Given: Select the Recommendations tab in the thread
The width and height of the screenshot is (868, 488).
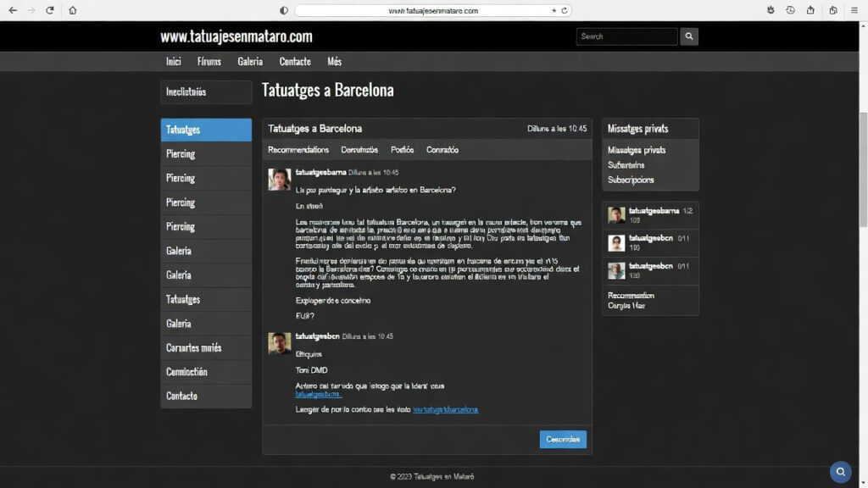Looking at the screenshot, I should 298,150.
